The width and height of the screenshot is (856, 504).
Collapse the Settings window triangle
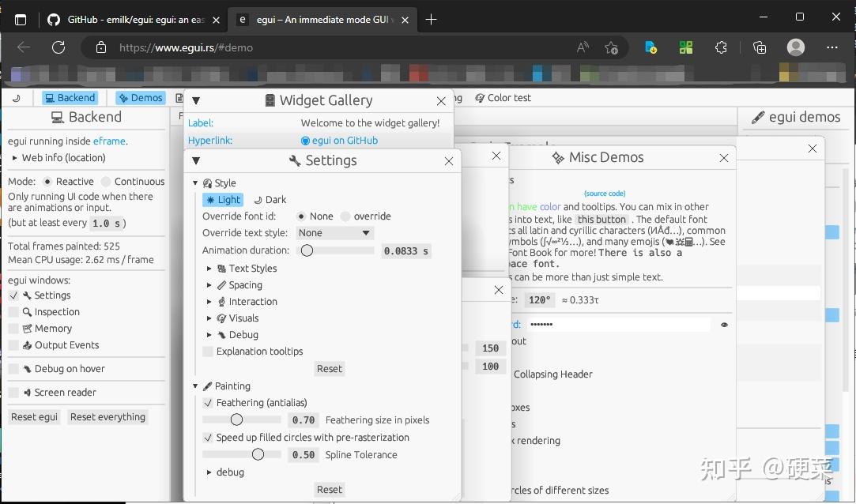click(196, 160)
